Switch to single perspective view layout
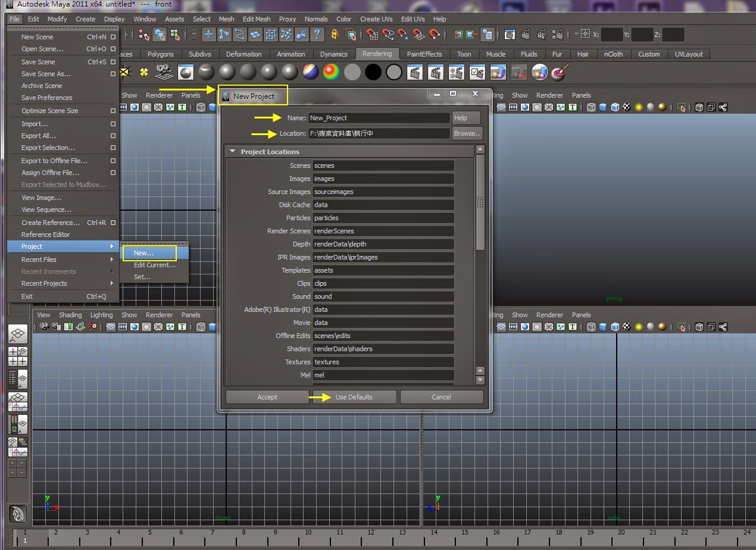756x550 pixels. 18,335
